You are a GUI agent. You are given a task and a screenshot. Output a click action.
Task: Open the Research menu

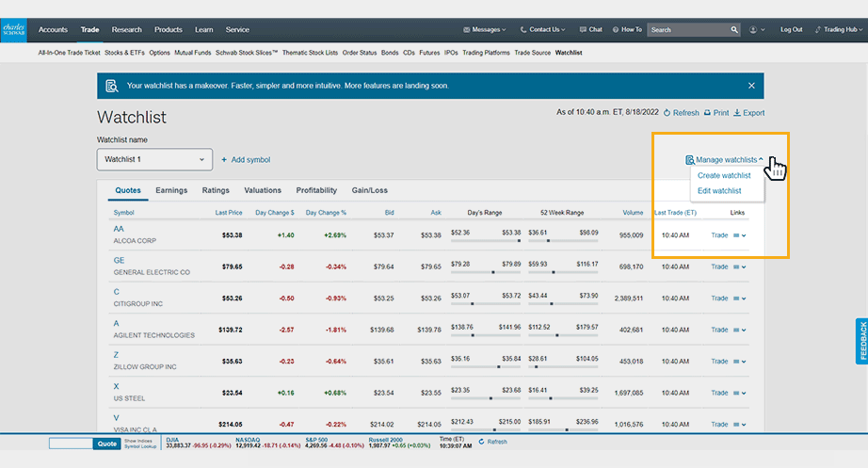127,30
